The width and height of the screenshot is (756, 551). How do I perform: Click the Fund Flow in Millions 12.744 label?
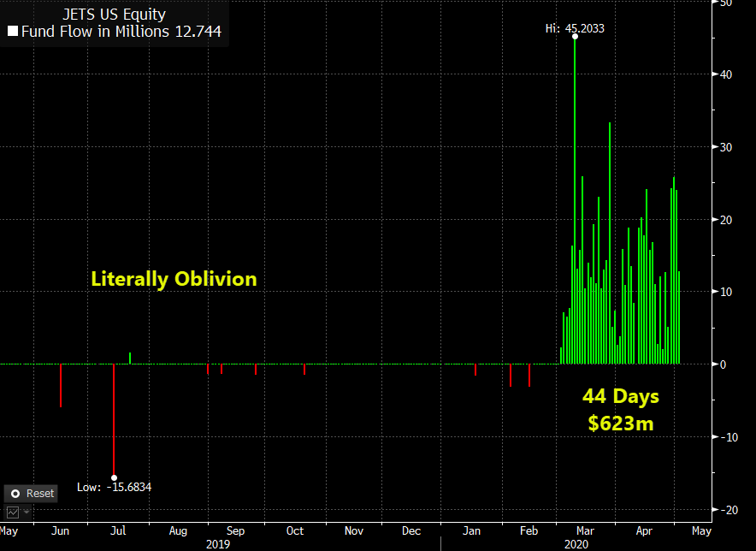121,32
